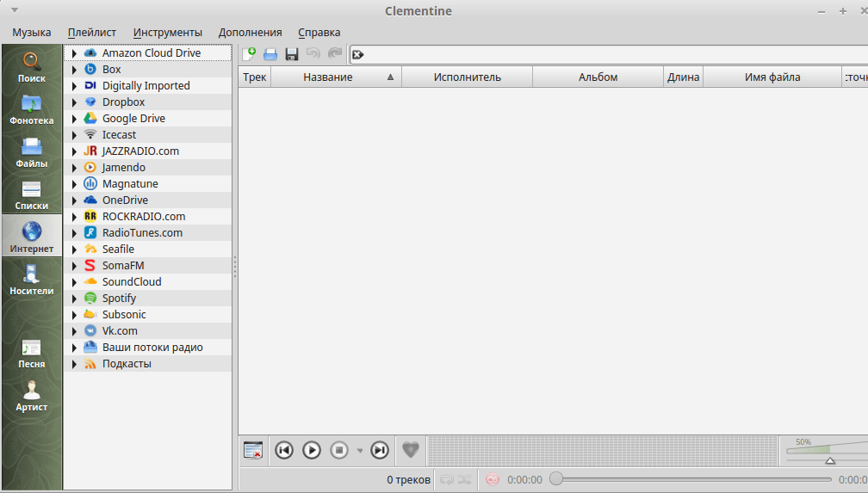Open the Списки playlists sidebar tab

click(x=32, y=195)
